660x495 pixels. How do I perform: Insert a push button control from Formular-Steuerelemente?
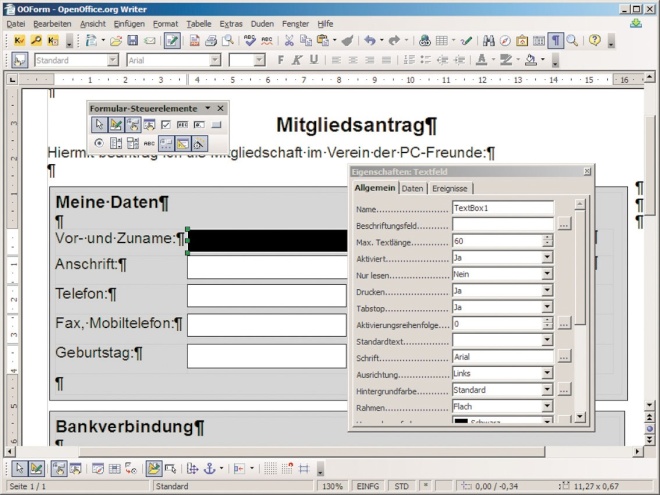[x=216, y=125]
